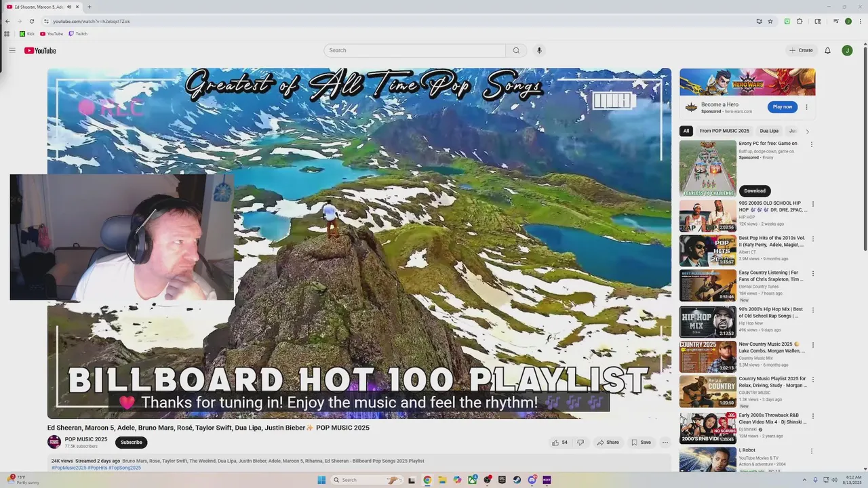Open the ad options menu beside Play now

tap(806, 107)
